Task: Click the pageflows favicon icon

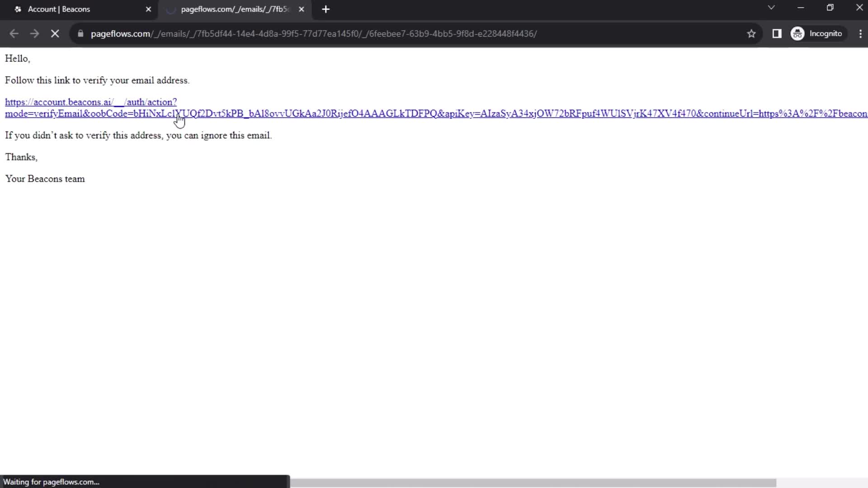Action: point(171,9)
